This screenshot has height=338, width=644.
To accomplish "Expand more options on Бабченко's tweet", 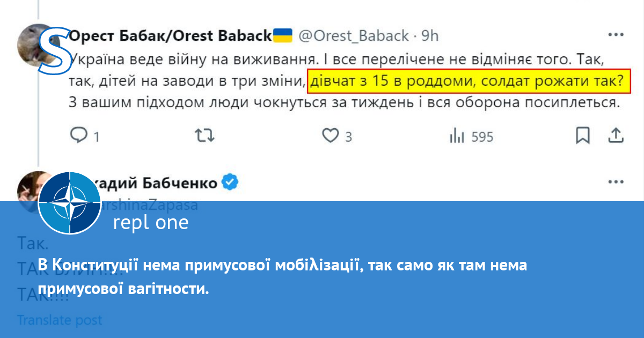I will coord(616,182).
